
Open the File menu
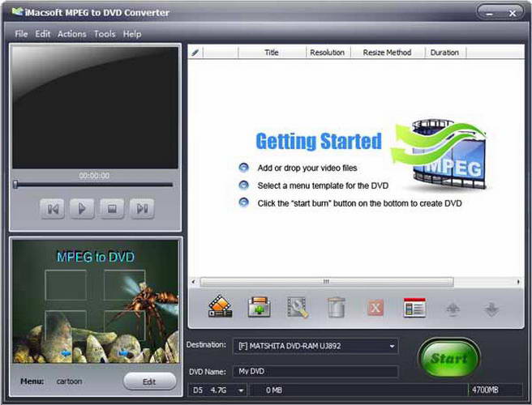click(21, 34)
